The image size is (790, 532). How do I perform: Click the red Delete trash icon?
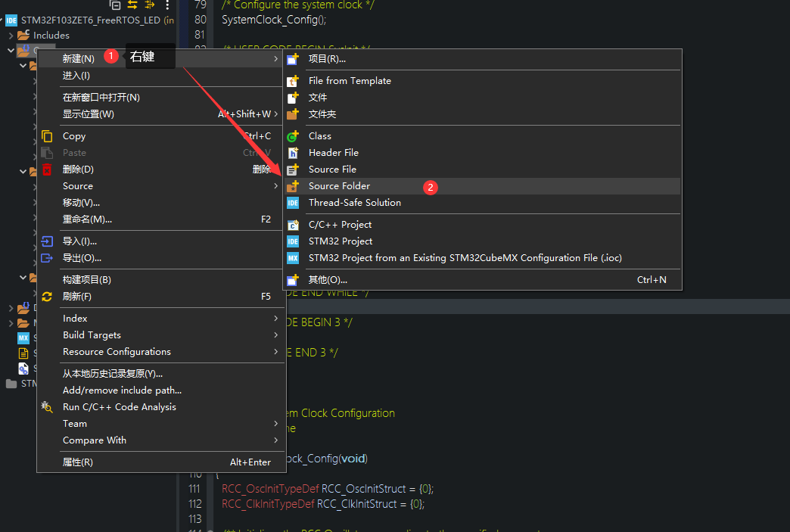point(47,170)
